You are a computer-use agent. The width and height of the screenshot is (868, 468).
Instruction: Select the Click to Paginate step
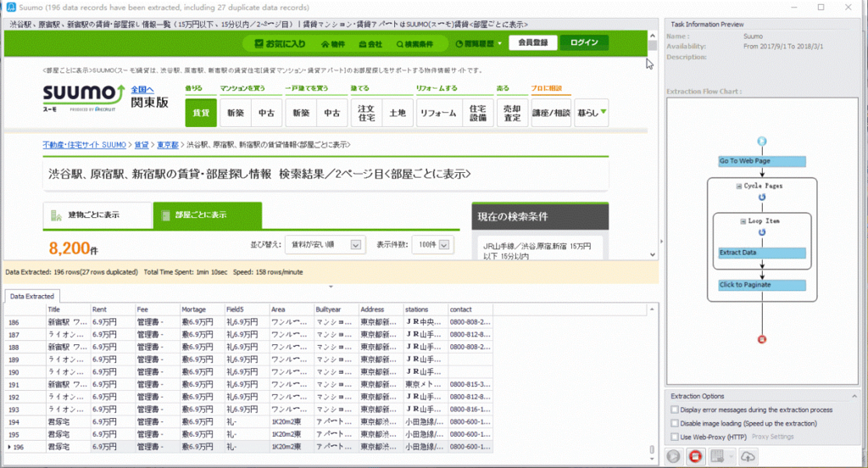point(762,285)
